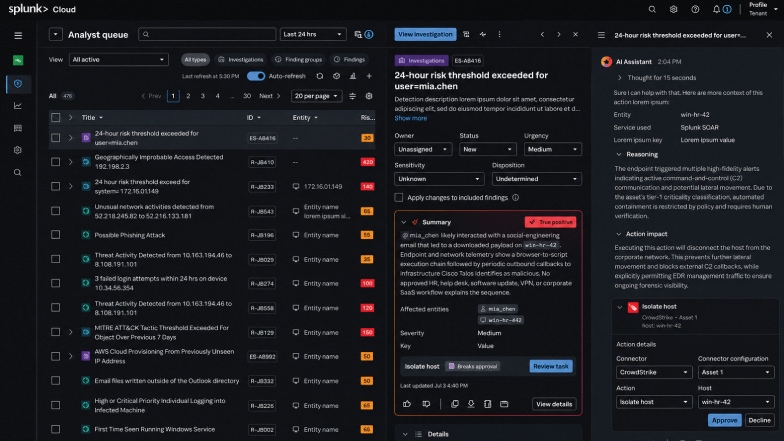784x441 pixels.
Task: Check the Email files written outside Outlook checkbox
Action: [56, 381]
